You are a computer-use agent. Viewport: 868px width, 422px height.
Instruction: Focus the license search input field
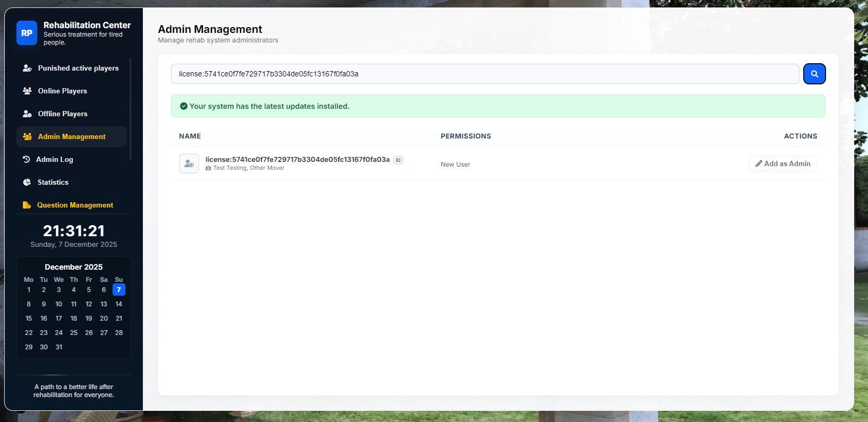[485, 74]
